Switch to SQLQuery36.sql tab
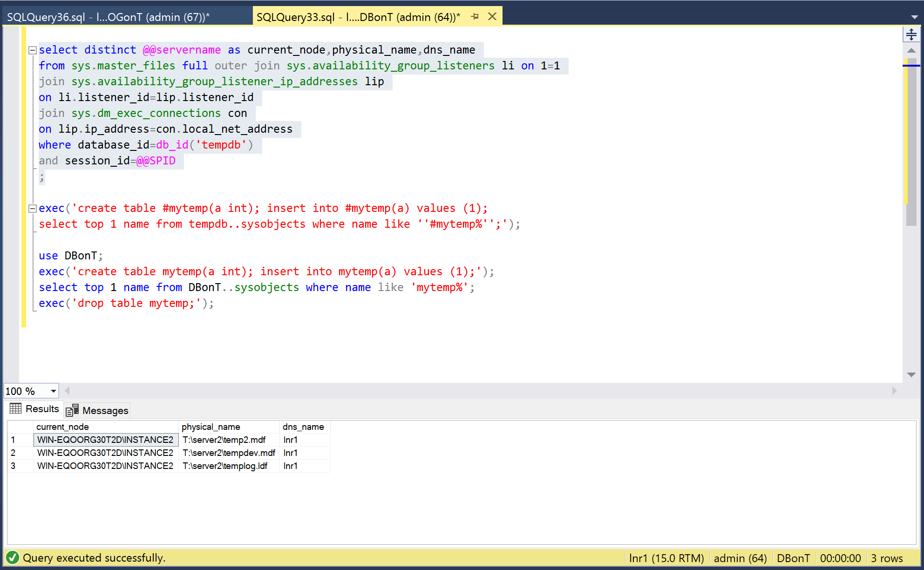The image size is (924, 570). (x=108, y=17)
